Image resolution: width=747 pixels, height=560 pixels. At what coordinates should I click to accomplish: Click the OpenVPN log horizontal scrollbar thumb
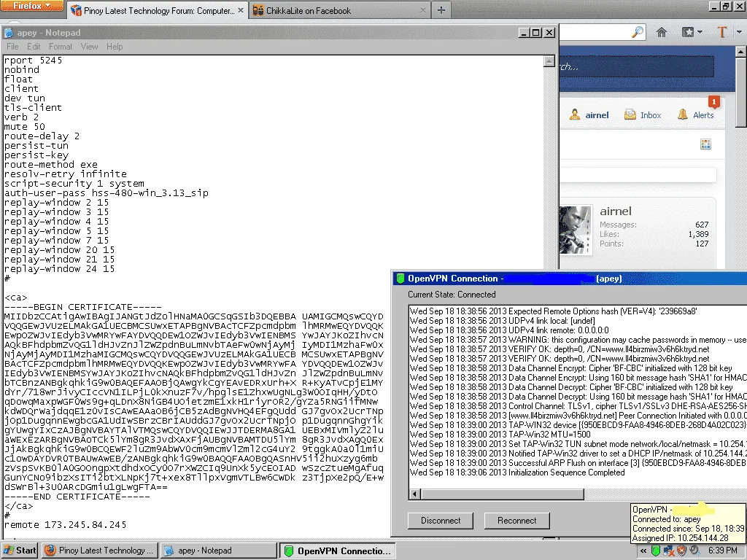tap(502, 494)
